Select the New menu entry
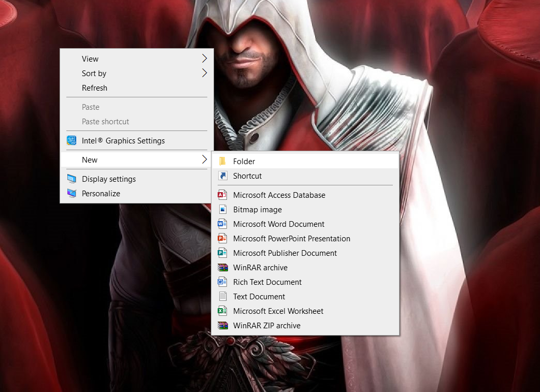The width and height of the screenshot is (540, 392). coord(137,159)
